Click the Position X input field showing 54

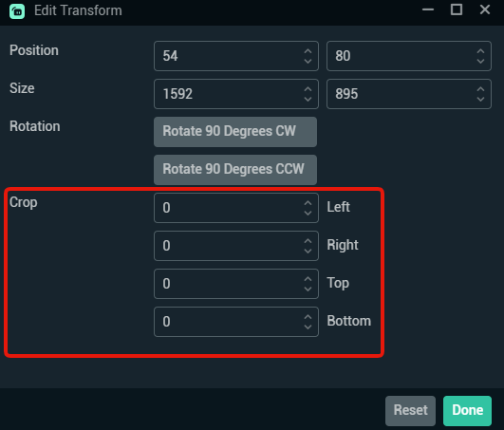pos(236,56)
